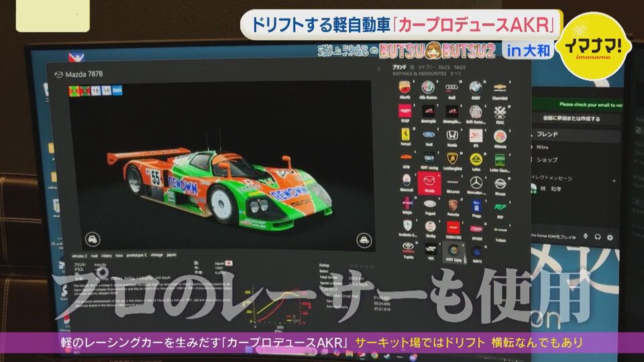644x362 pixels.
Task: Select the skin thumbnail numbered 56
Action: (107, 90)
